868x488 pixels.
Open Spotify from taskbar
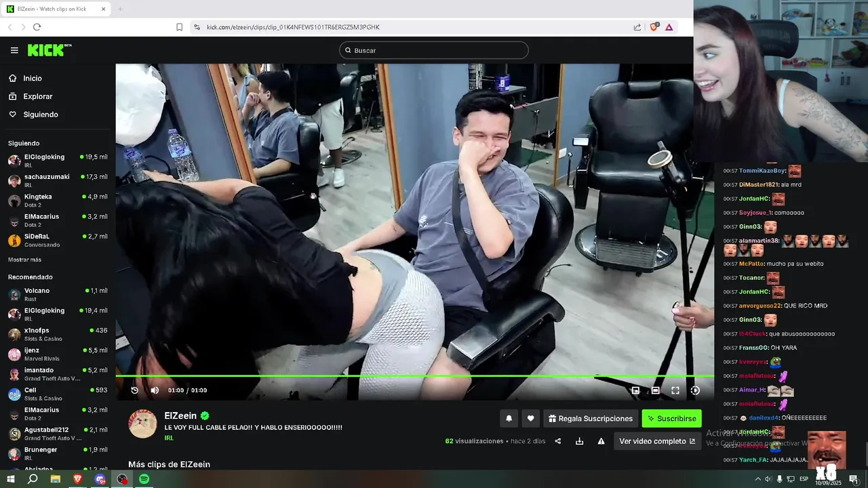(144, 479)
